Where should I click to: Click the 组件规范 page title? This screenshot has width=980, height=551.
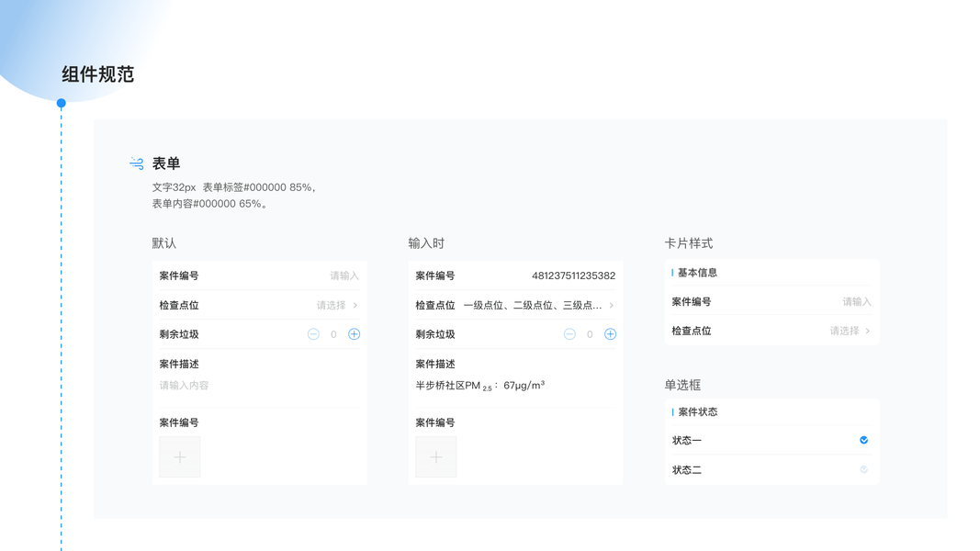(x=97, y=74)
